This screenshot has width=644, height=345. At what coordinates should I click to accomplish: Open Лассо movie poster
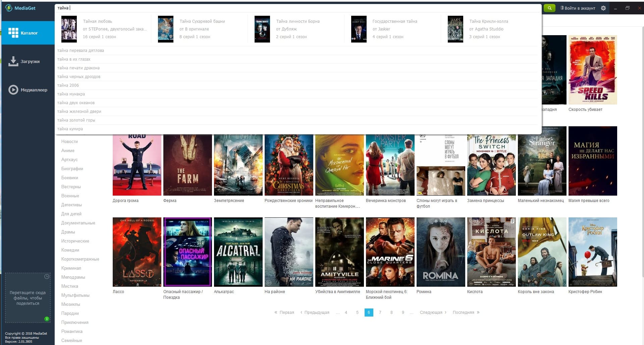(x=137, y=252)
